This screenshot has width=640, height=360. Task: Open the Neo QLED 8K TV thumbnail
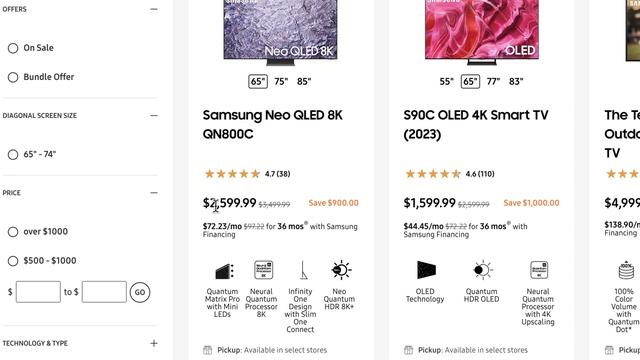280,33
